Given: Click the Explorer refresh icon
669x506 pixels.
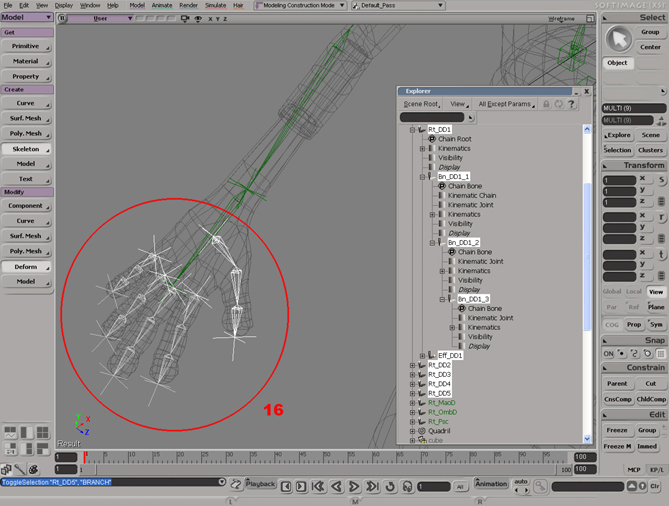Looking at the screenshot, I should pyautogui.click(x=558, y=104).
